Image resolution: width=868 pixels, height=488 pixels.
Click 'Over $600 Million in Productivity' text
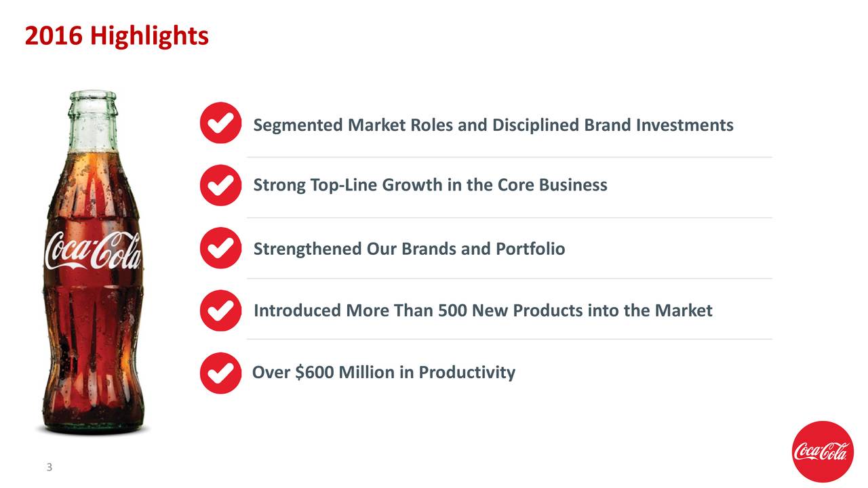pos(383,372)
